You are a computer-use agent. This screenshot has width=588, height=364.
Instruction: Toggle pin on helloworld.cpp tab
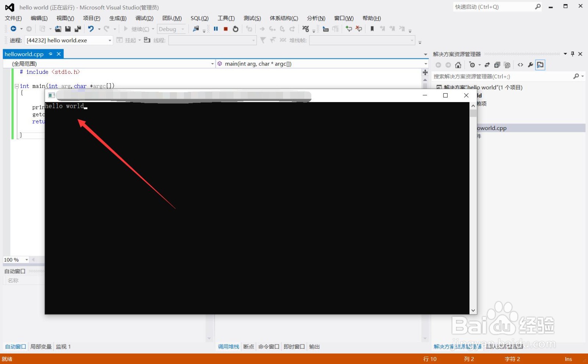pyautogui.click(x=50, y=54)
